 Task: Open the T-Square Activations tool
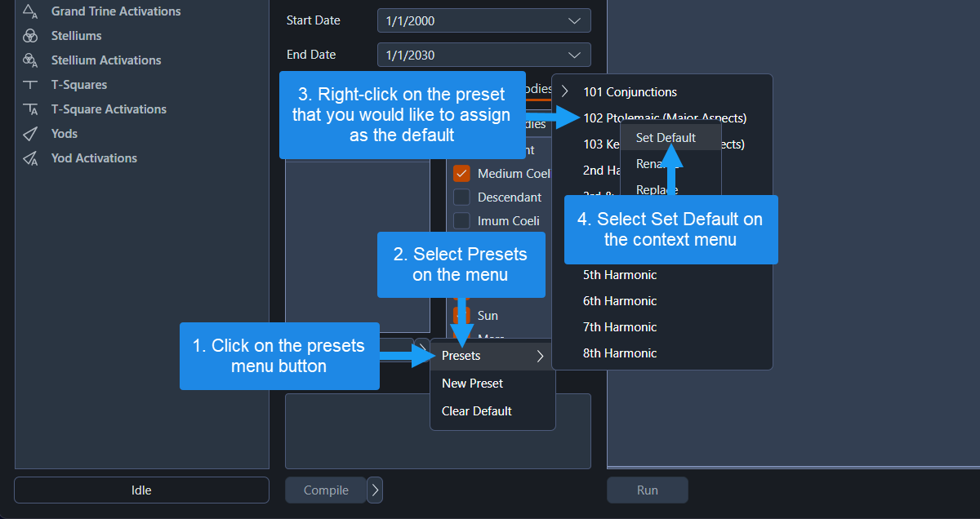pos(30,109)
